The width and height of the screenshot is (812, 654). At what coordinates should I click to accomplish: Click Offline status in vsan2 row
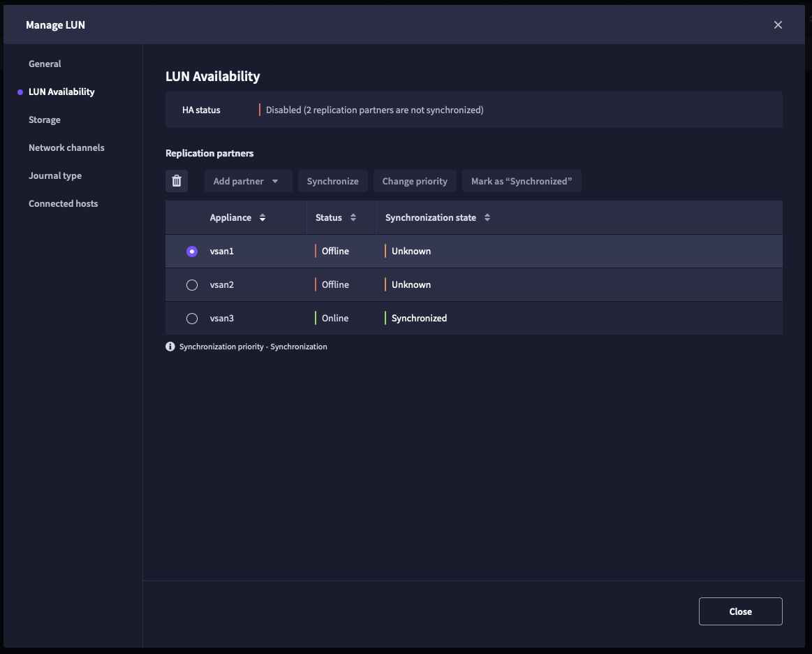pos(335,284)
